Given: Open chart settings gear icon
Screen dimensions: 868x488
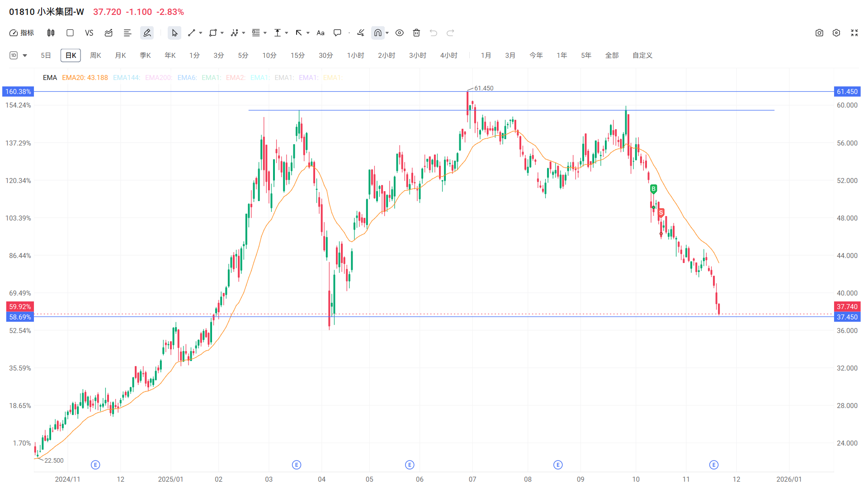Looking at the screenshot, I should click(836, 33).
